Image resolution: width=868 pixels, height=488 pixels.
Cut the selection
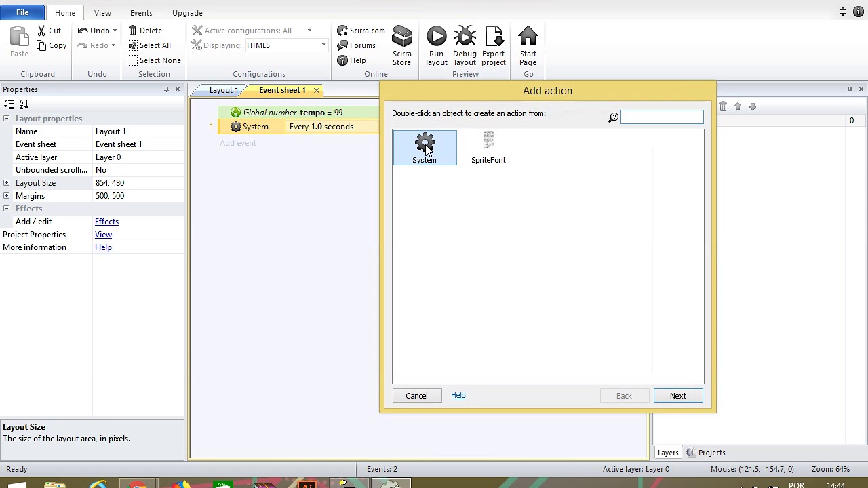tap(49, 30)
